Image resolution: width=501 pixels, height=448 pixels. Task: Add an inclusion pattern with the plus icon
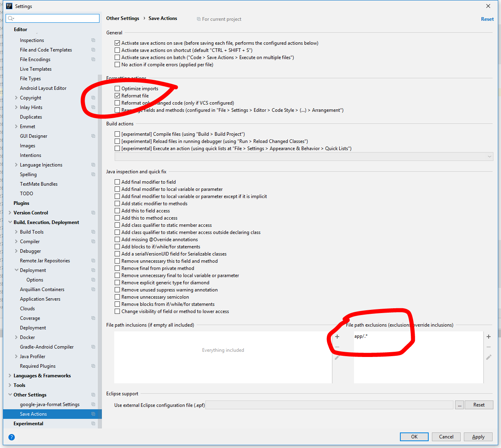pos(337,337)
